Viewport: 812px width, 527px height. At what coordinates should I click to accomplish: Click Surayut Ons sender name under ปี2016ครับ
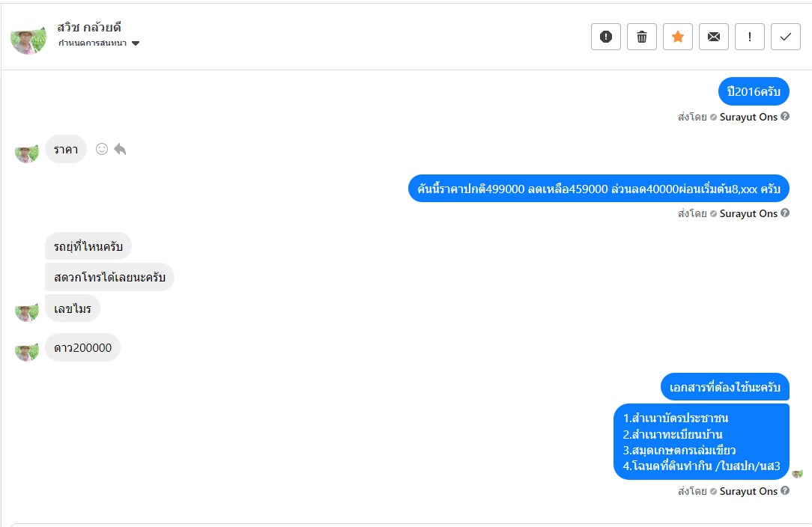748,117
